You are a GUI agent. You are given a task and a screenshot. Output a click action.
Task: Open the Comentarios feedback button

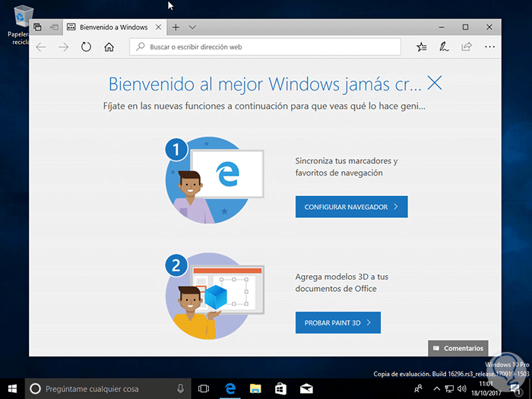point(458,348)
